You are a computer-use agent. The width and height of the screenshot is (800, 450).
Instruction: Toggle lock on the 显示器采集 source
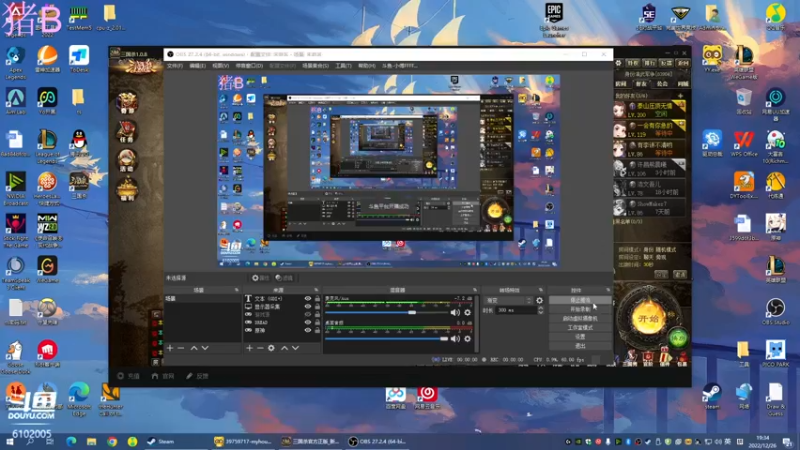pos(317,307)
